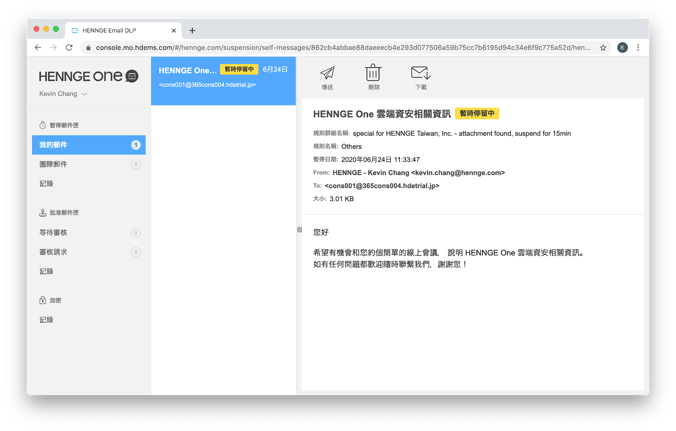The image size is (676, 431).
Task: Click the lock icon beside 加密
Action: [x=43, y=300]
